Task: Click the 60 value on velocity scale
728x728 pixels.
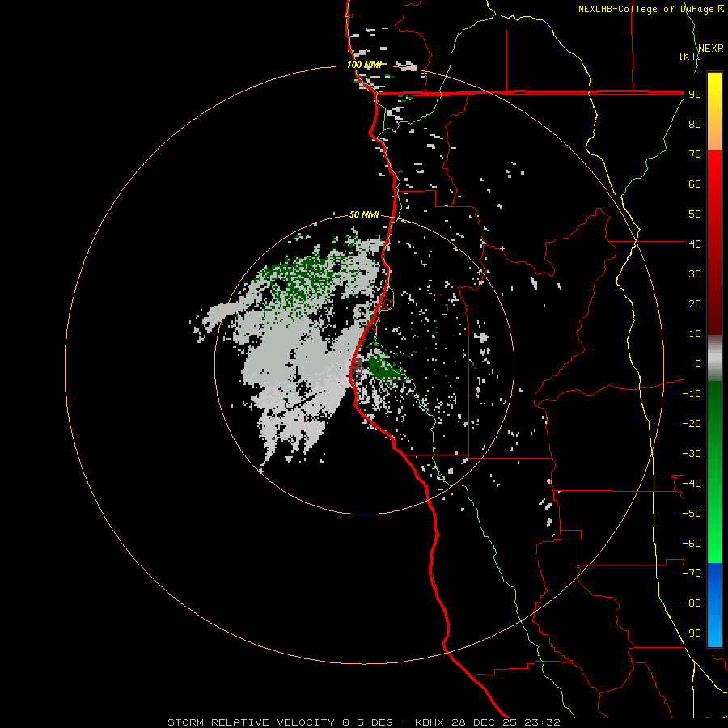Action: [695, 184]
